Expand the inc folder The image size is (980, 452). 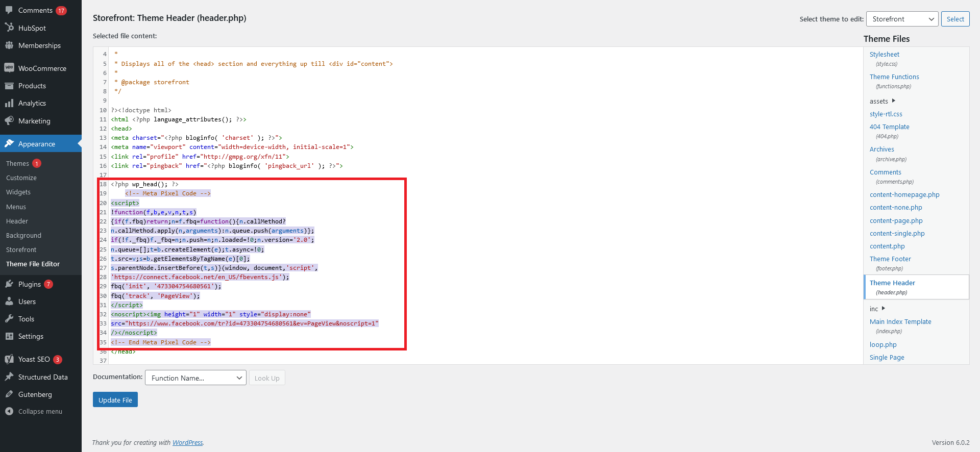point(883,309)
